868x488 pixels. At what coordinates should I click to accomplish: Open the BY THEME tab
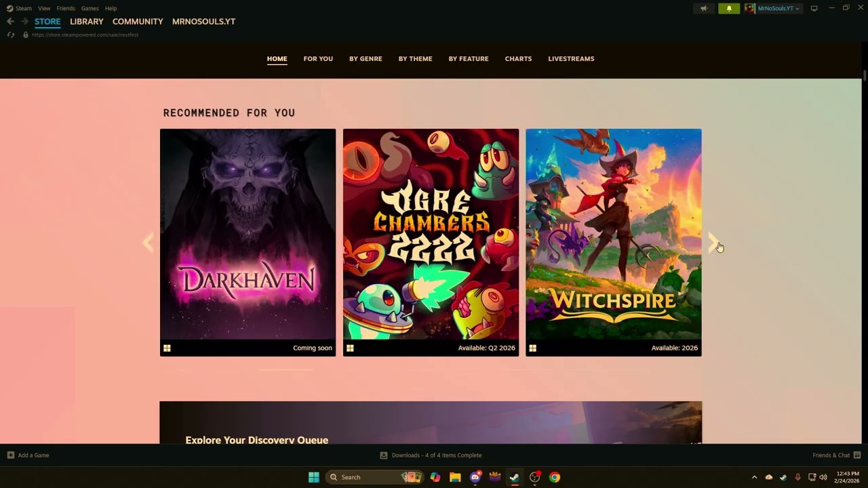point(415,59)
